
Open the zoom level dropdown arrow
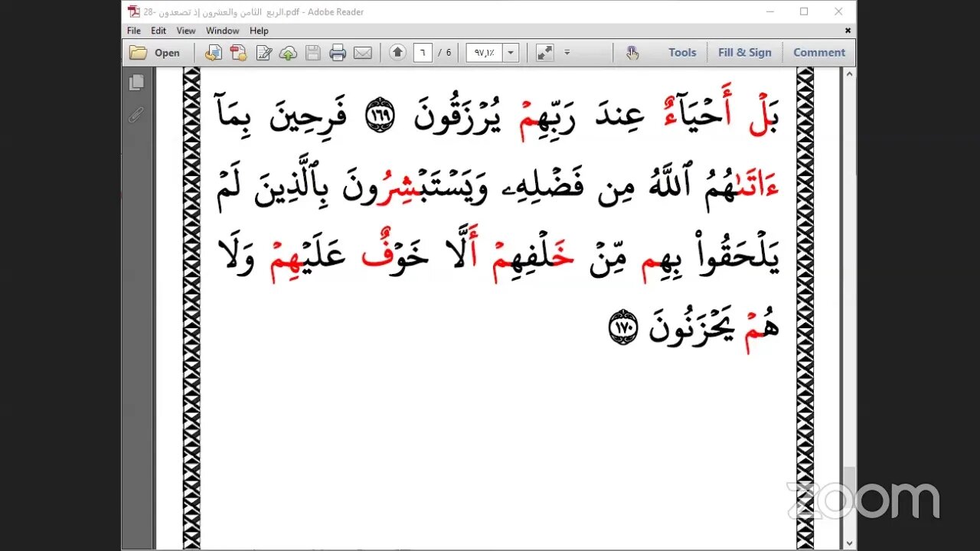pyautogui.click(x=511, y=53)
